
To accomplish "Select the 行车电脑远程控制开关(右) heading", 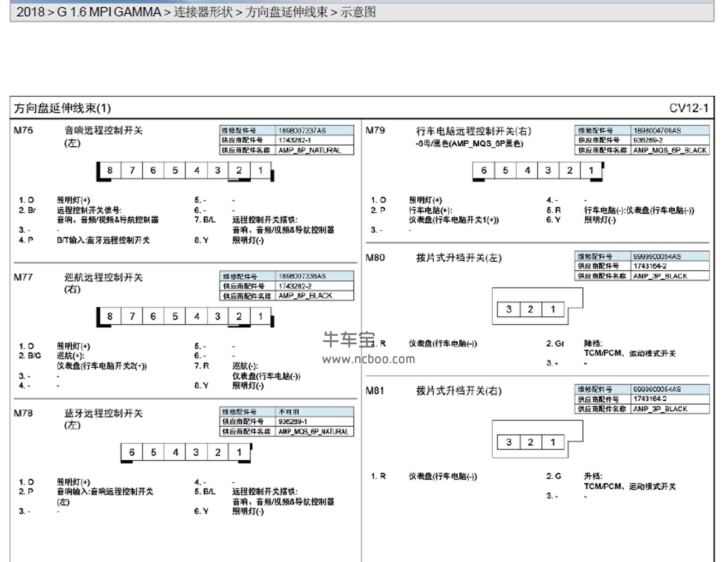I will pos(474,131).
